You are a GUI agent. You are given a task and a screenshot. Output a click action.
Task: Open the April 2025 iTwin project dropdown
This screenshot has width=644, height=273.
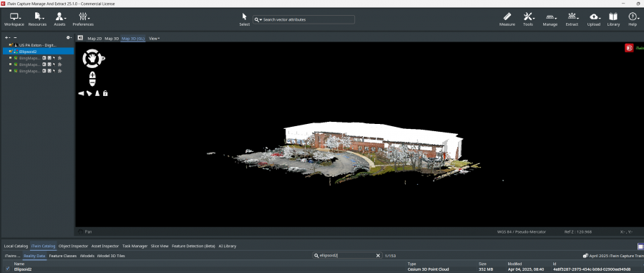613,256
